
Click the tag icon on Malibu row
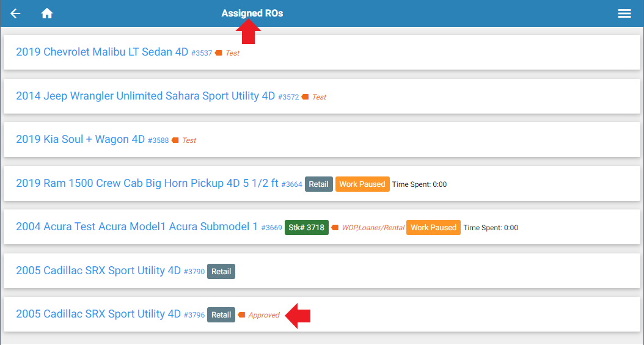click(x=219, y=53)
